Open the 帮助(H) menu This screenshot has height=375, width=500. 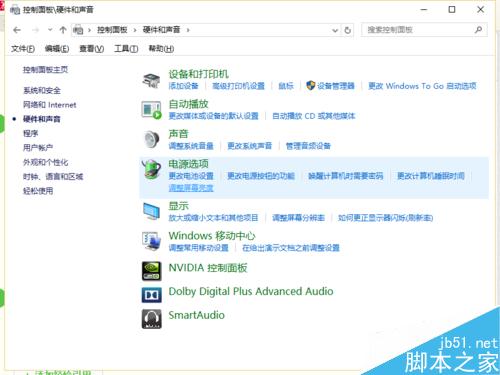161,49
